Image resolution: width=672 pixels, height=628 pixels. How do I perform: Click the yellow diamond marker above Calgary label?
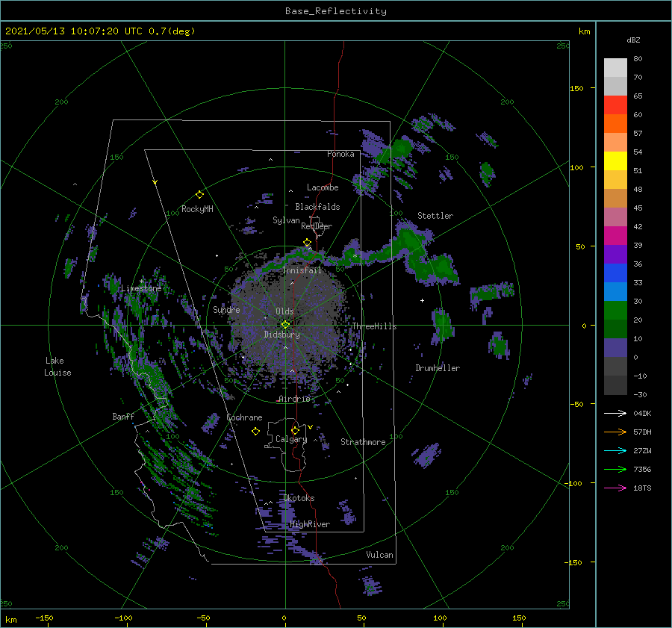[295, 430]
